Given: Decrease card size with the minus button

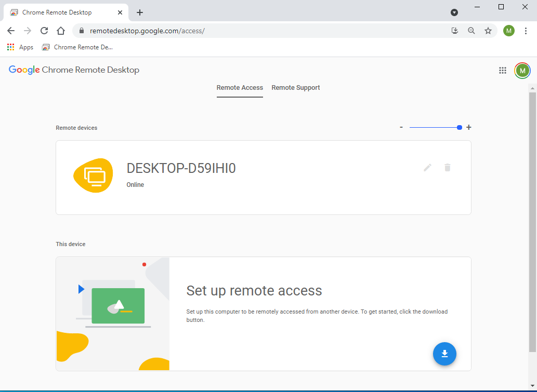Looking at the screenshot, I should [401, 127].
